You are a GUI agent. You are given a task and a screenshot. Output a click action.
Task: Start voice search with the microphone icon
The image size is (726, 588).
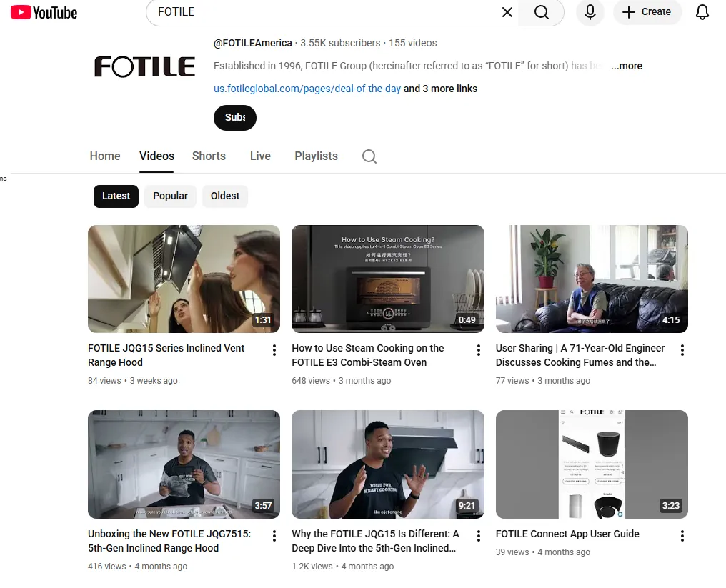coord(590,12)
